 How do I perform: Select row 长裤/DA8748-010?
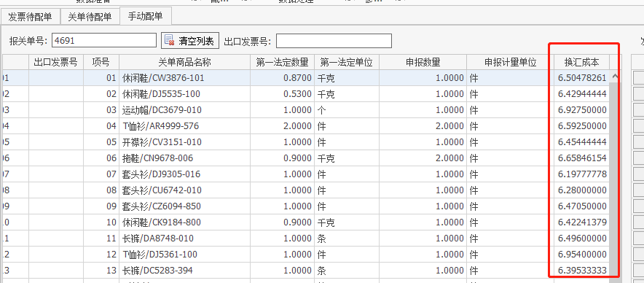click(x=306, y=239)
